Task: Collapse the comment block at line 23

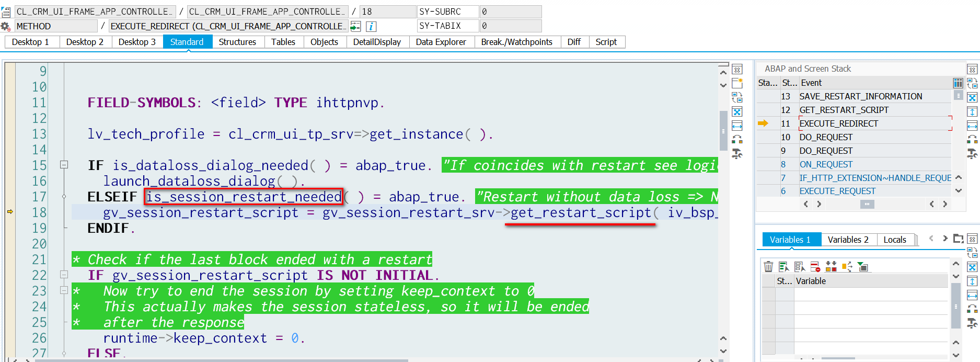Action: coord(64,290)
